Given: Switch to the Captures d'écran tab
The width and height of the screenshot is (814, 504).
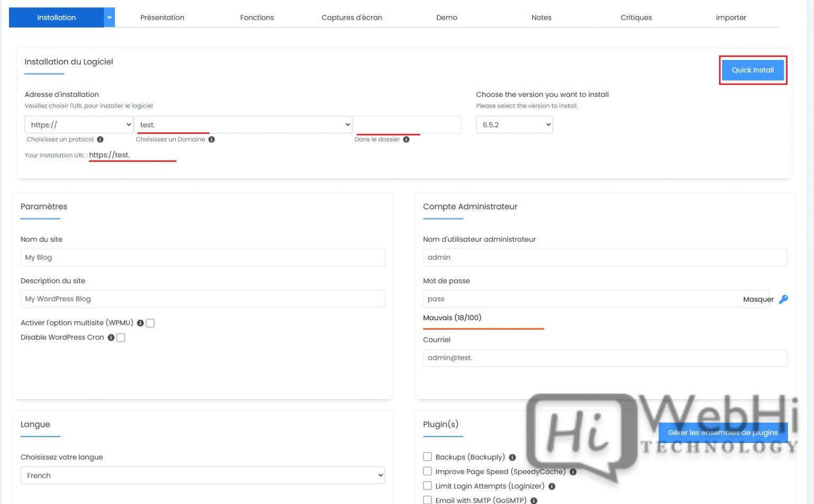Looking at the screenshot, I should click(x=351, y=17).
